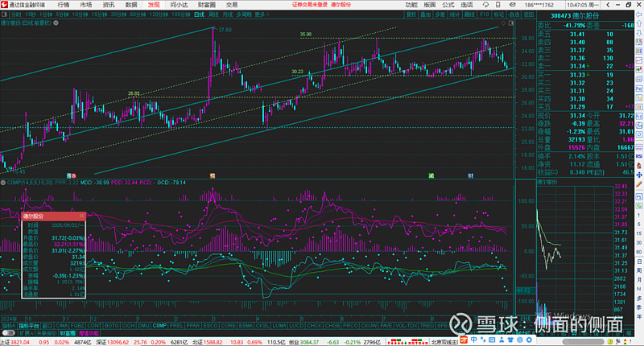Click the 深证 index value 13096.62
The width and height of the screenshot is (644, 346).
tap(118, 342)
